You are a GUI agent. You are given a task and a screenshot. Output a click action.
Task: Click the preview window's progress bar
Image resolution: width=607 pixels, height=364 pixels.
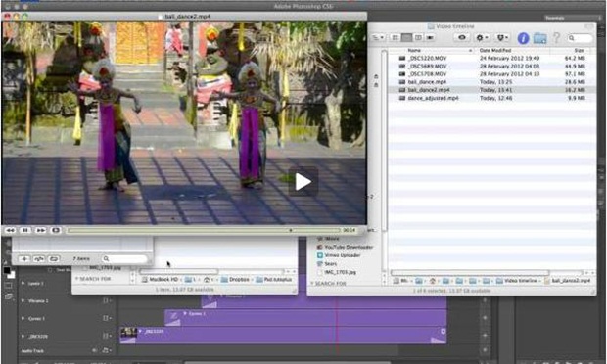(204, 230)
